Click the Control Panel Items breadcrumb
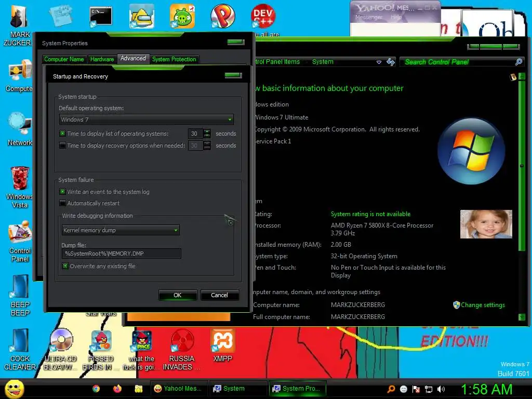 point(277,62)
